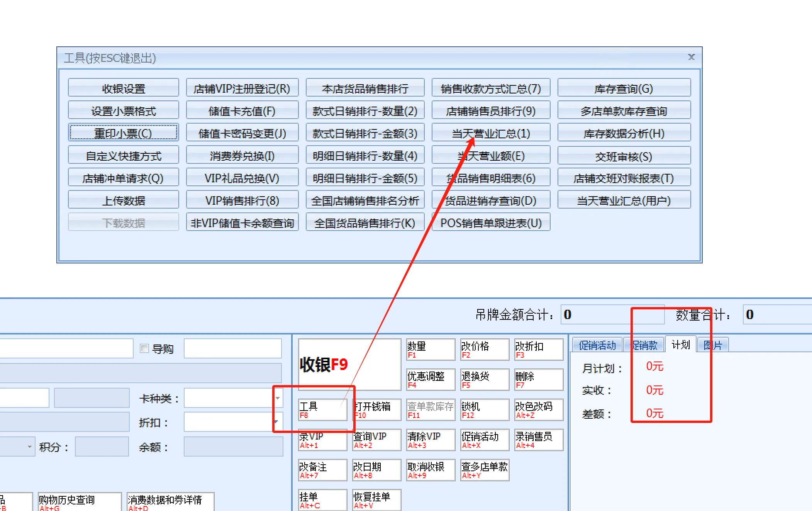Open the dropdown left of 积分
812x511 pixels.
coord(29,447)
